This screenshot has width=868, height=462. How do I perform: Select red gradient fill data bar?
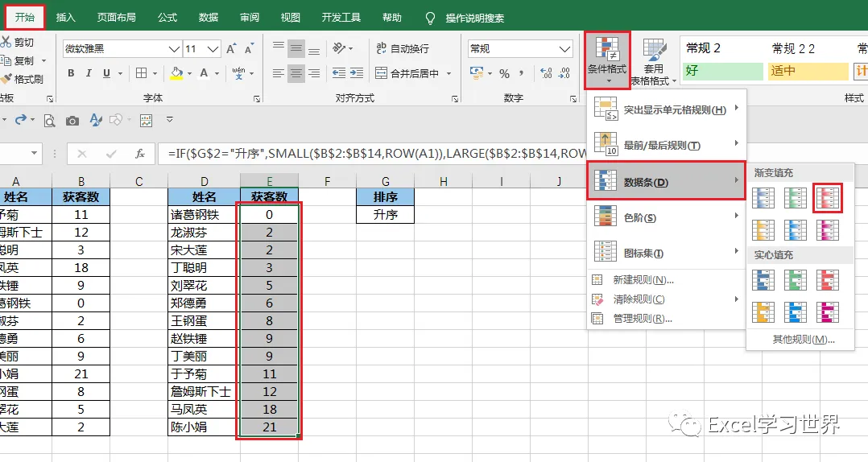pos(828,198)
